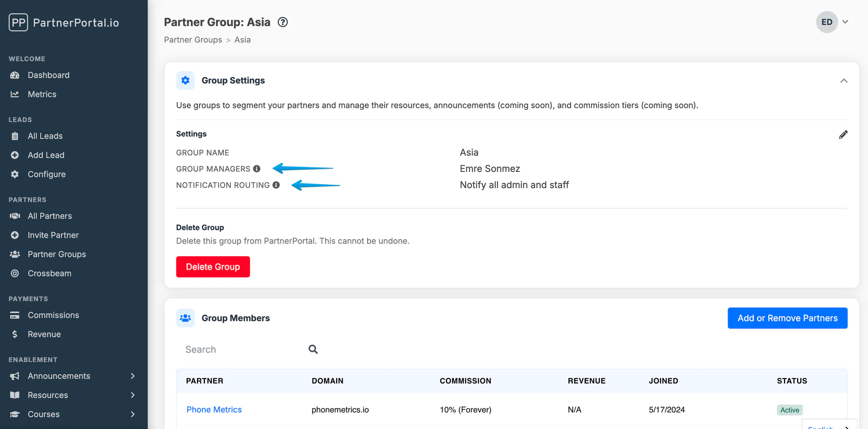868x429 pixels.
Task: Expand the Announcements submenu arrow
Action: pyautogui.click(x=133, y=376)
